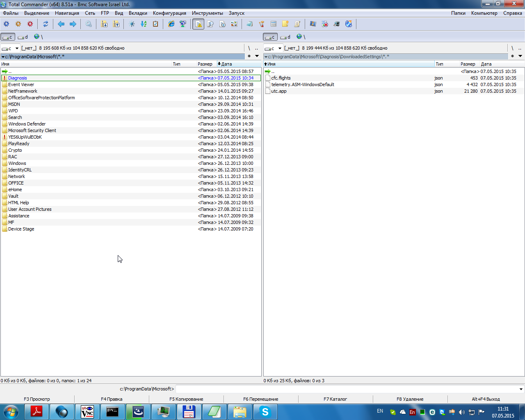Open network drive in left panel
Viewport: 525px width, 420px height.
(39, 37)
